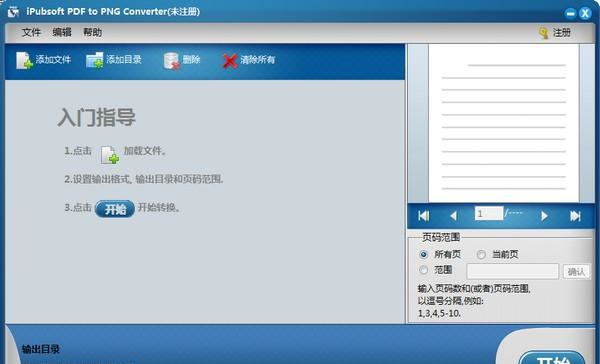Click the red X Clear All (清除所有) icon

230,60
